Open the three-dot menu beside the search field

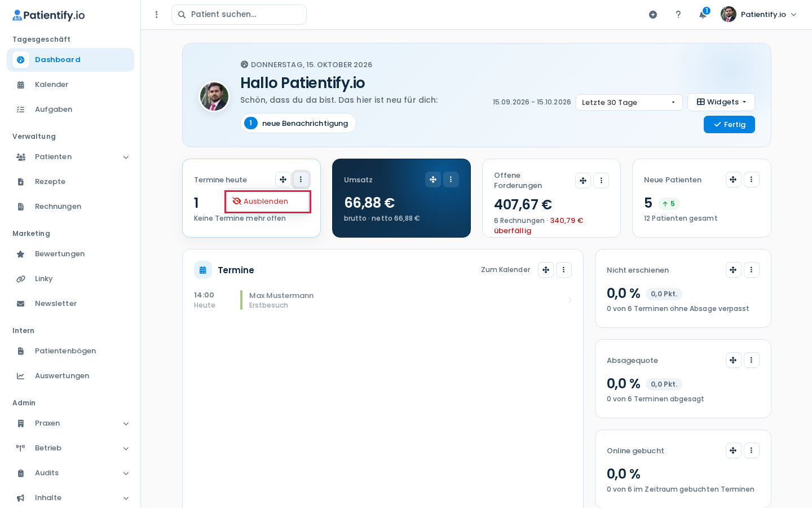pos(157,15)
